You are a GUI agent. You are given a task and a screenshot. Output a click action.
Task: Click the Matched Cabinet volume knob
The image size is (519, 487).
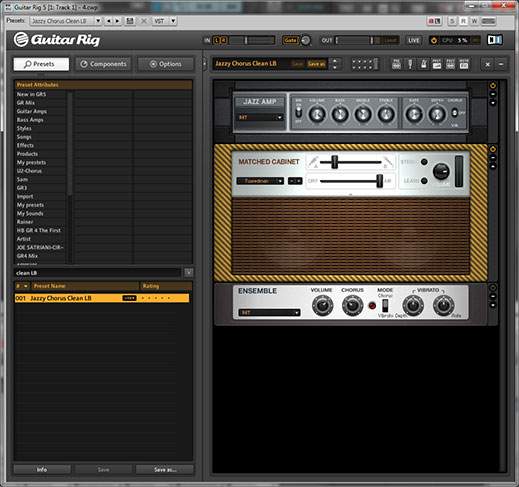coord(441,171)
